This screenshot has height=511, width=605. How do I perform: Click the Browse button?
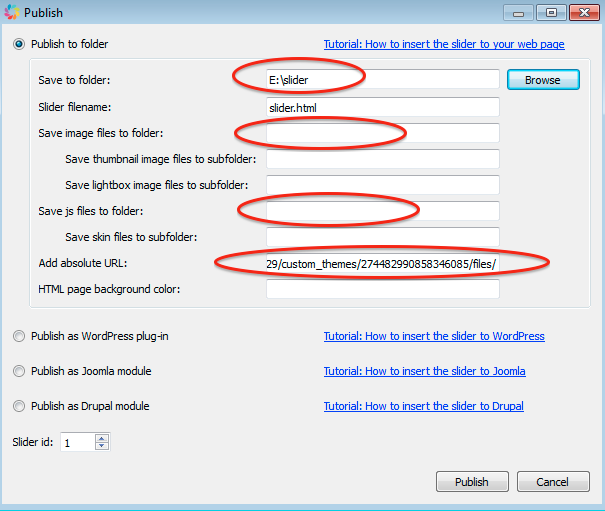point(543,80)
